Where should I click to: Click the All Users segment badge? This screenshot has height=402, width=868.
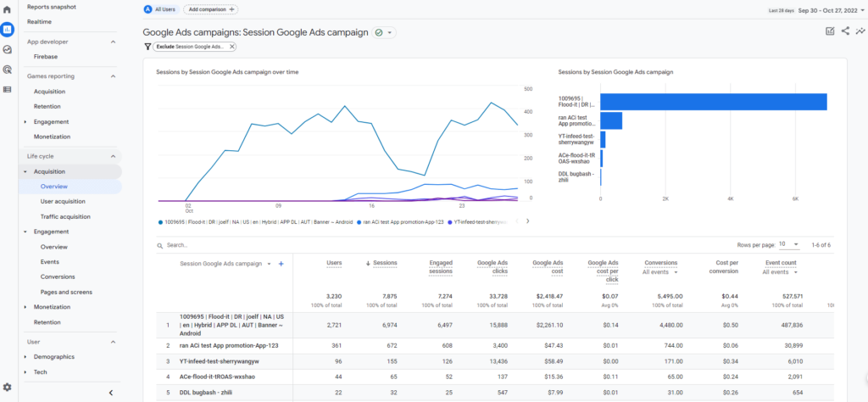tap(161, 9)
